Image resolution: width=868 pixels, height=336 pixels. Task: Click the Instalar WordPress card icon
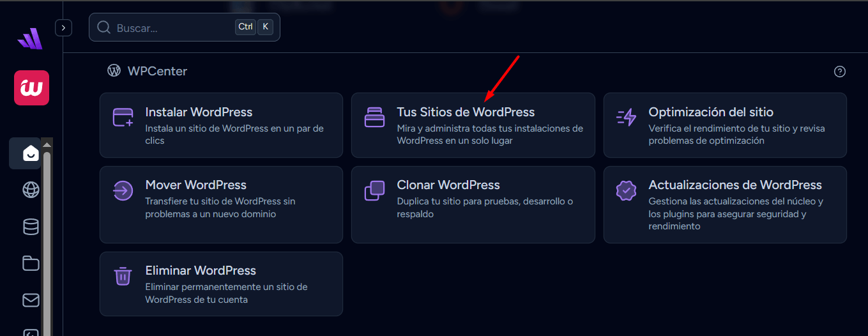click(123, 118)
